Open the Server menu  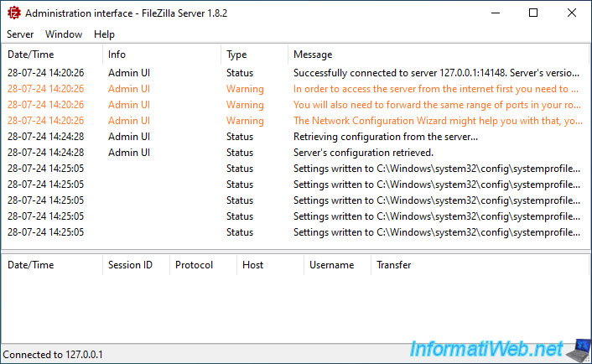(20, 34)
